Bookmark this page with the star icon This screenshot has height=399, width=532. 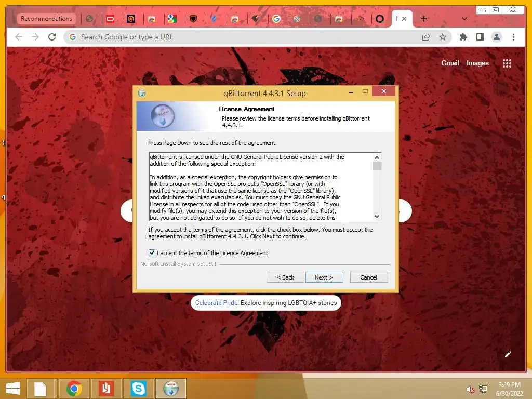click(x=443, y=37)
